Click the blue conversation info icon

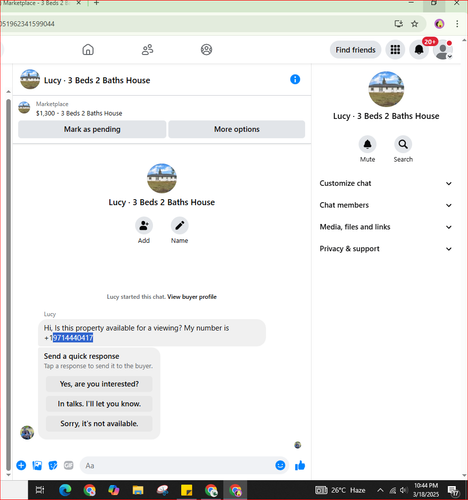pos(295,79)
